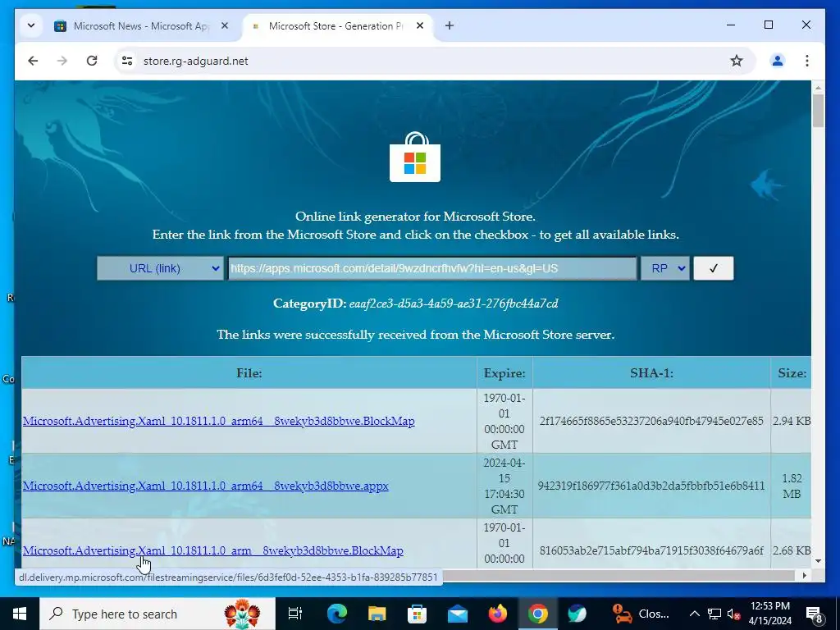Open Microsoft Store from the taskbar
Screen dimensions: 840x630
(417, 614)
